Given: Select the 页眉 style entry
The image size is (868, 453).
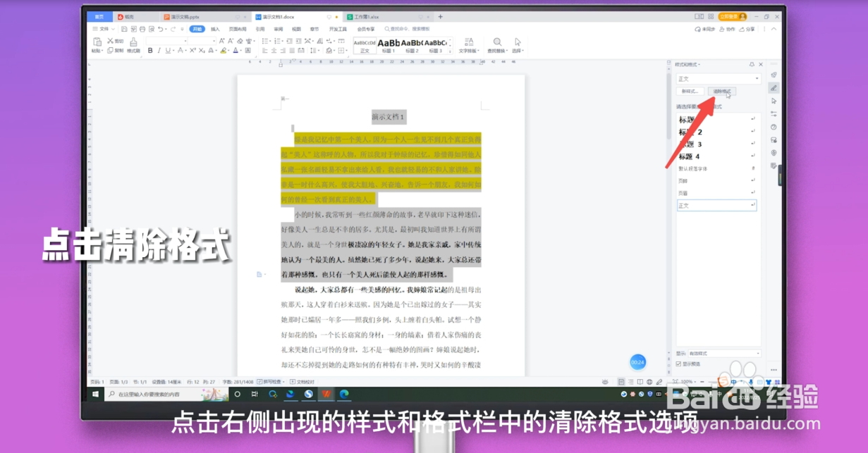Looking at the screenshot, I should (716, 192).
